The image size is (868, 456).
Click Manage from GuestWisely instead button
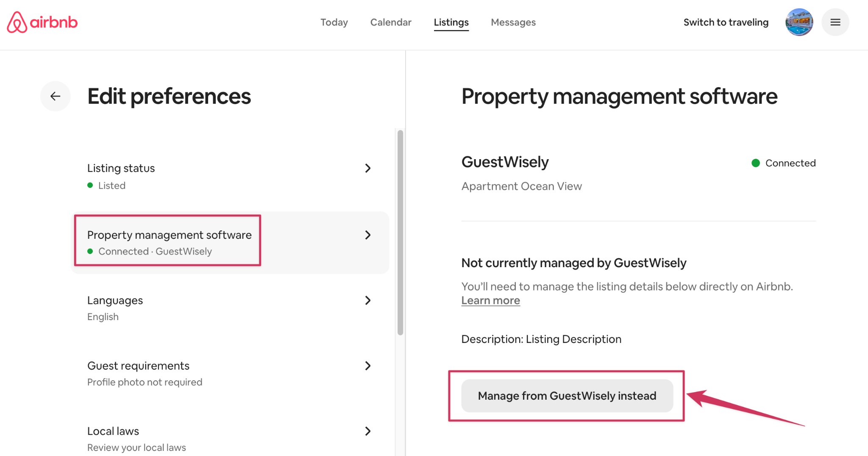click(x=567, y=396)
